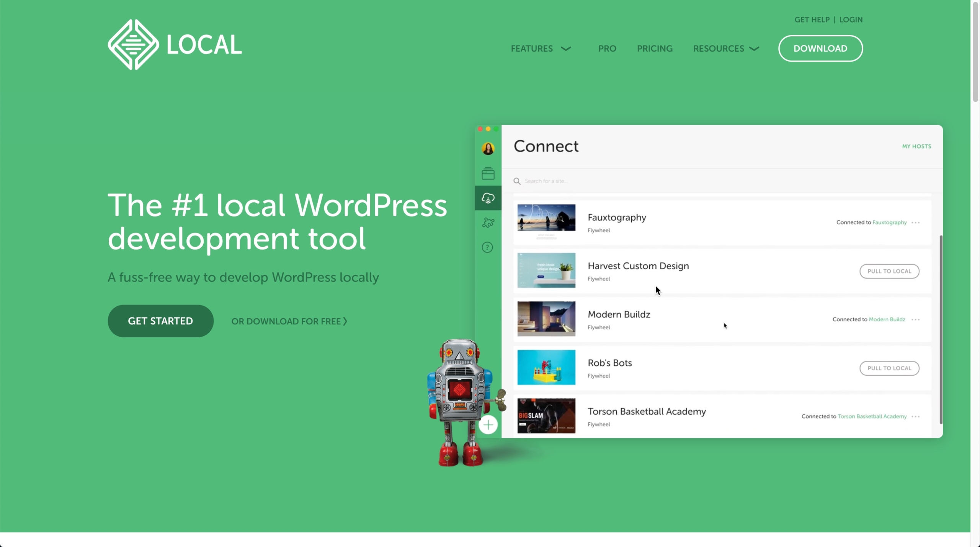Open the local sites icon in sidebar
This screenshot has height=547, width=980.
(488, 173)
